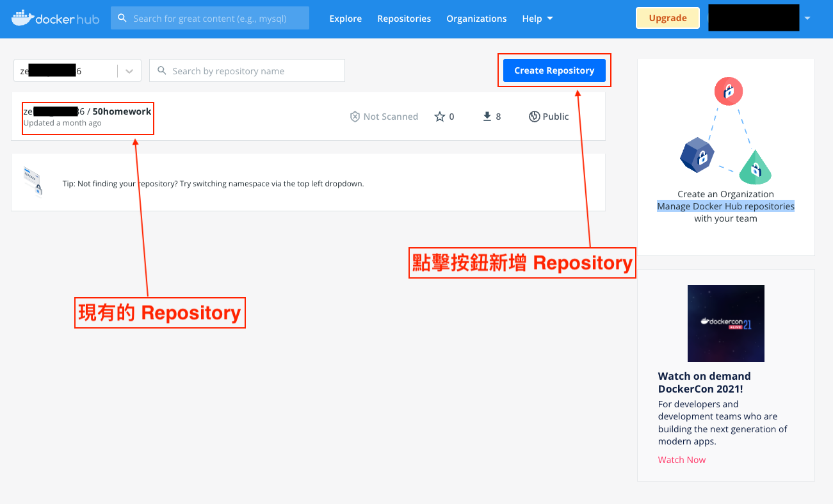Select Organizations in the navigation bar
This screenshot has height=504, width=833.
click(476, 19)
